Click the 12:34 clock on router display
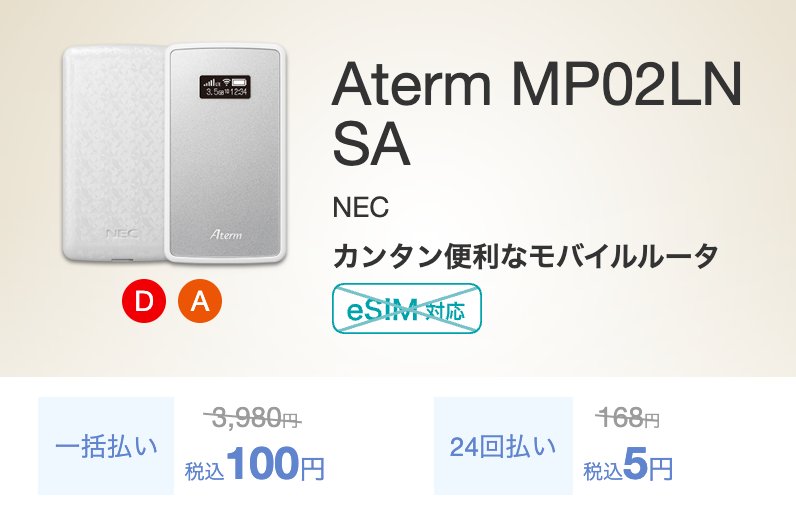Viewport: 796px width, 508px height. pyautogui.click(x=238, y=93)
